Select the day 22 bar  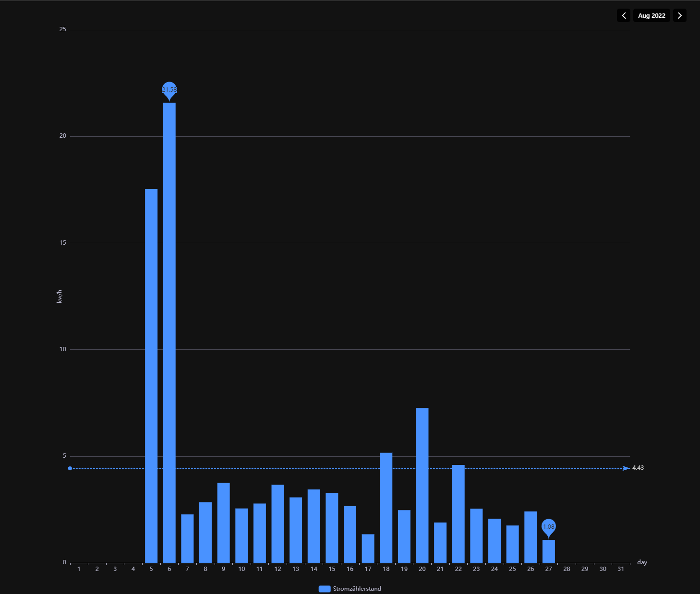[x=458, y=514]
